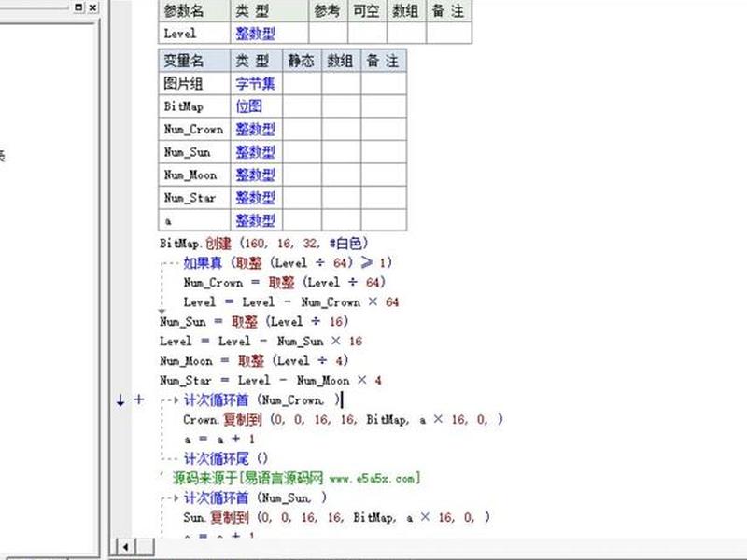Click 类型 header in the variable table

[256, 61]
